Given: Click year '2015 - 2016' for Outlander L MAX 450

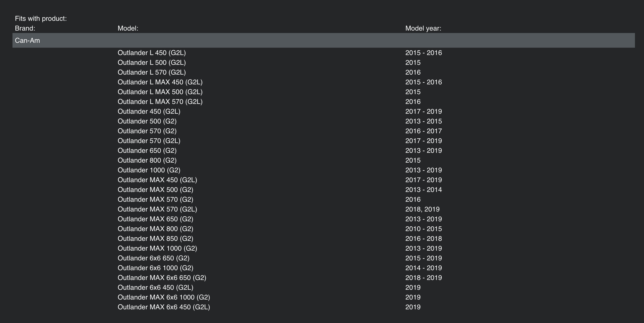Looking at the screenshot, I should point(424,82).
